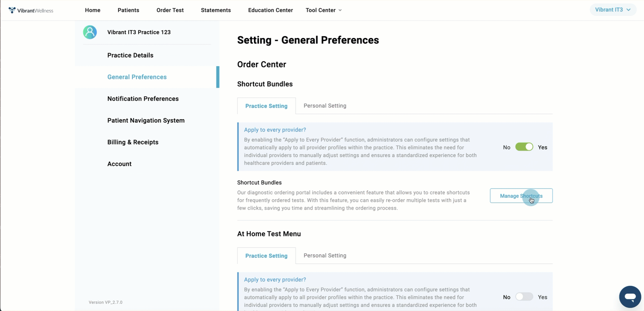Viewport: 644px width, 311px height.
Task: Open Practice Details section
Action: pos(130,55)
